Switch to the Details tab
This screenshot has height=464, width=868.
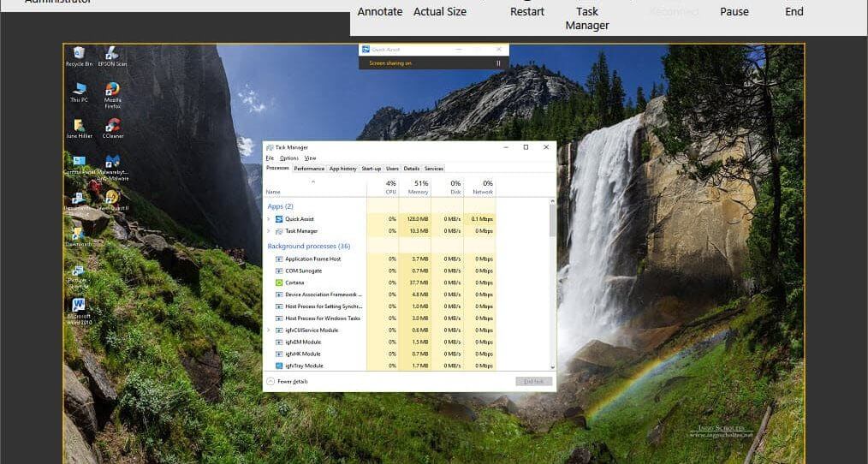pos(411,169)
